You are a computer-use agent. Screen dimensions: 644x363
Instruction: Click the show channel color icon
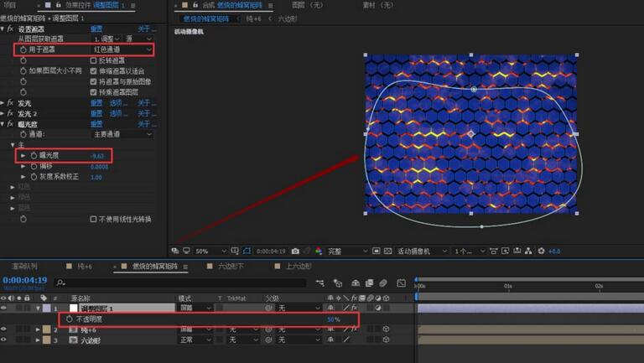click(318, 251)
